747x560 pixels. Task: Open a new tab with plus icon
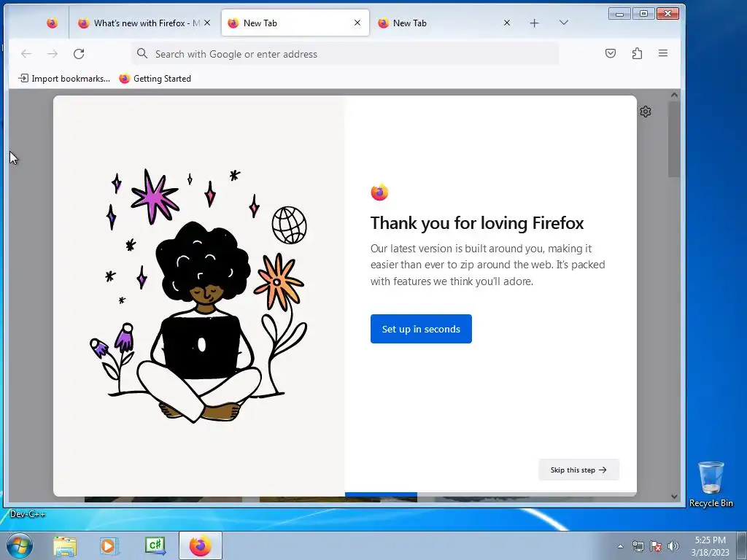click(x=535, y=23)
